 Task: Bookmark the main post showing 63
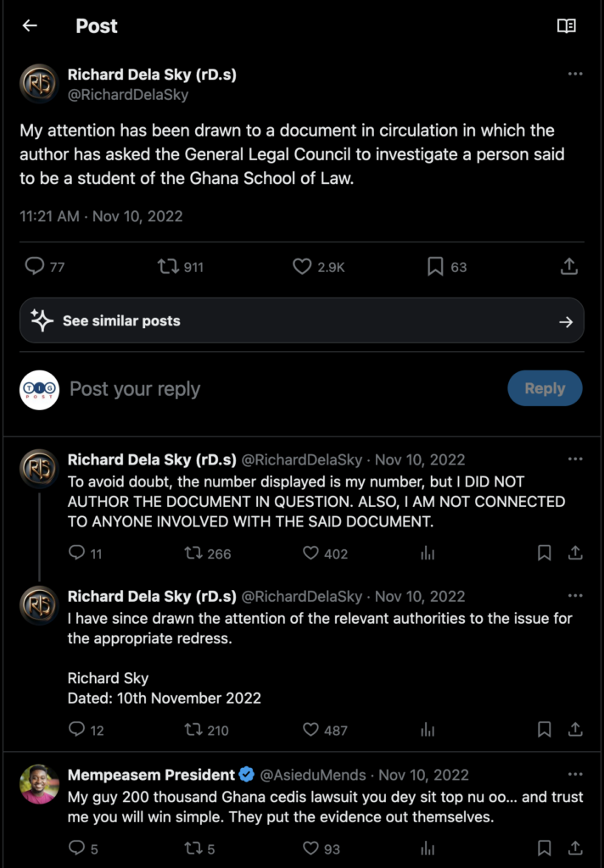coord(435,266)
